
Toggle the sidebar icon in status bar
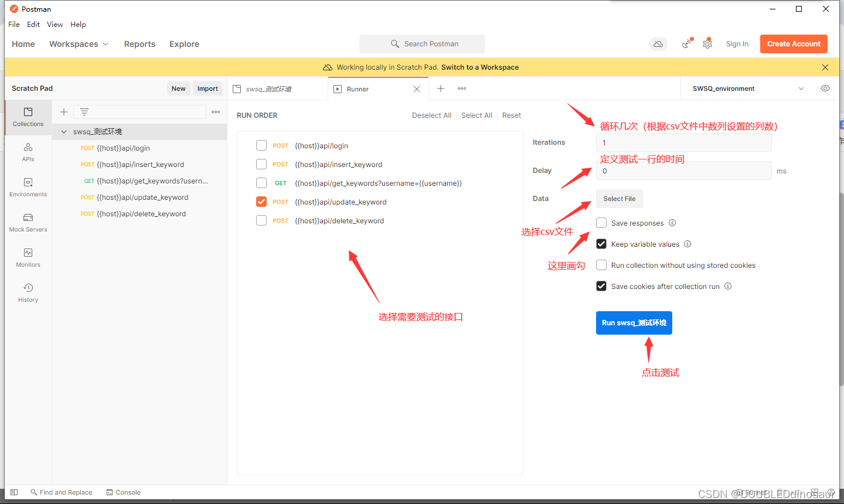14,492
